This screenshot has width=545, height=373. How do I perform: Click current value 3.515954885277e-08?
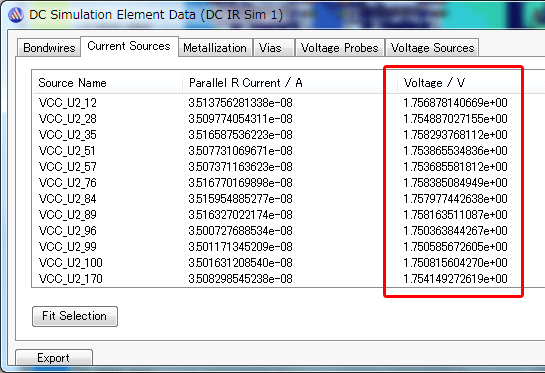tap(241, 199)
